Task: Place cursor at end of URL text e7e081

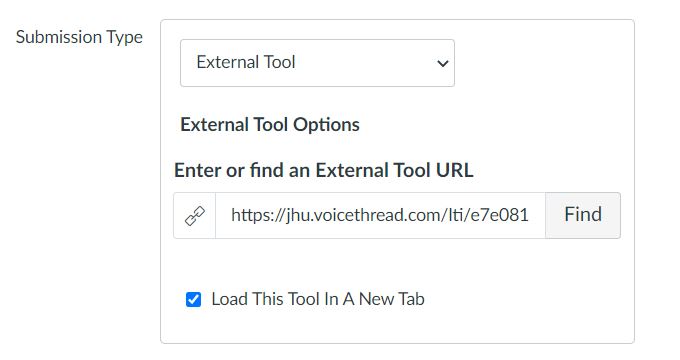Action: coord(529,215)
